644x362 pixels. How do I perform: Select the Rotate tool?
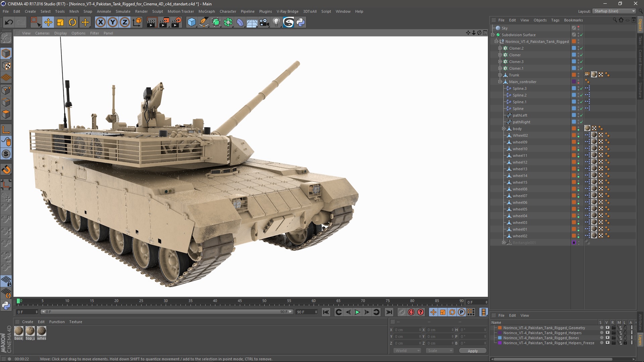point(72,22)
